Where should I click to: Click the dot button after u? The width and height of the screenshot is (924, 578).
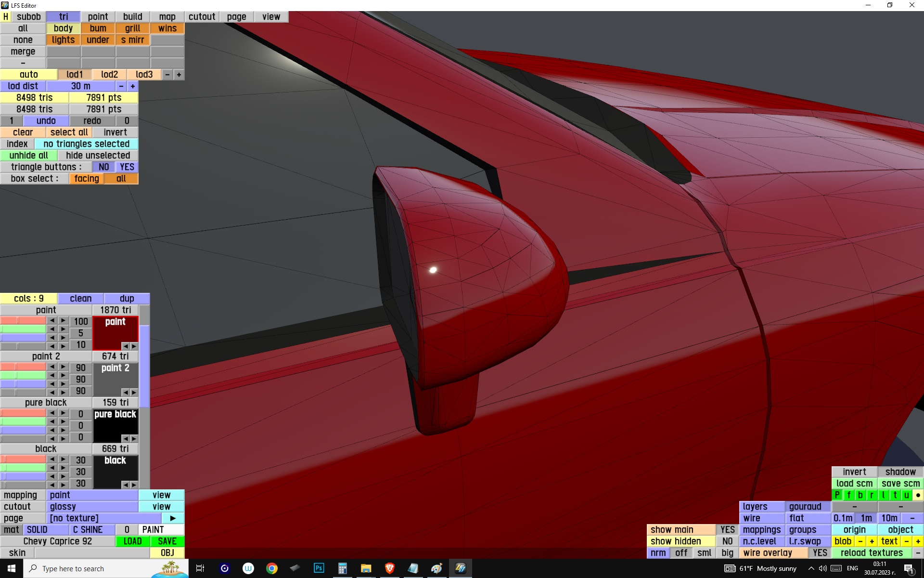tap(918, 495)
